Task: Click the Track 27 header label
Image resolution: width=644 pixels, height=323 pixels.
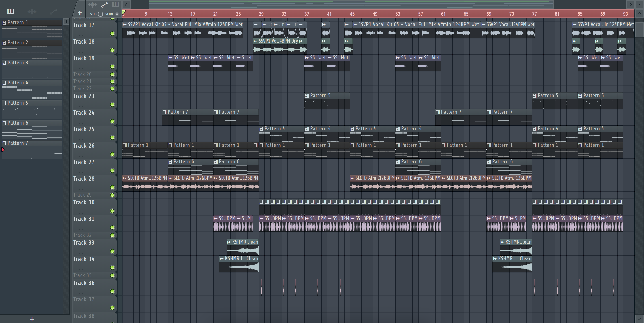Action: [84, 162]
